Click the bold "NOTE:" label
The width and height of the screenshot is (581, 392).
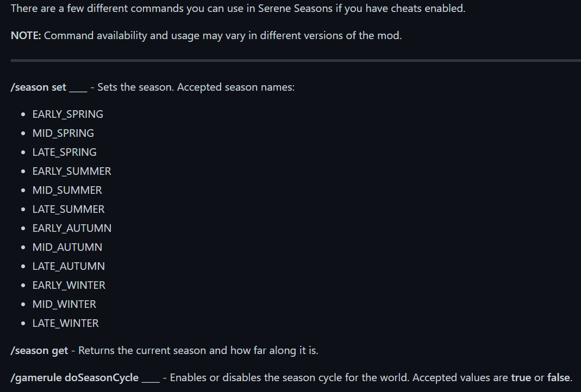[26, 35]
